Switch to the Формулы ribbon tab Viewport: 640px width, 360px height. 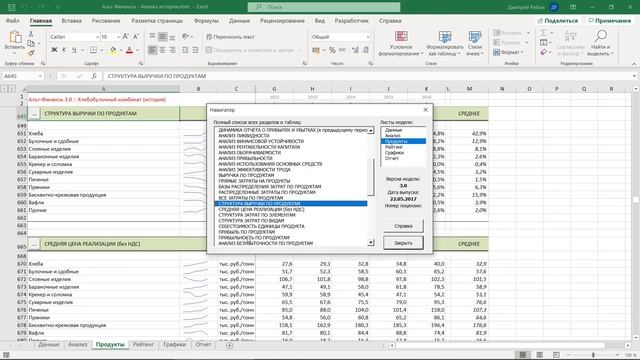coord(206,20)
